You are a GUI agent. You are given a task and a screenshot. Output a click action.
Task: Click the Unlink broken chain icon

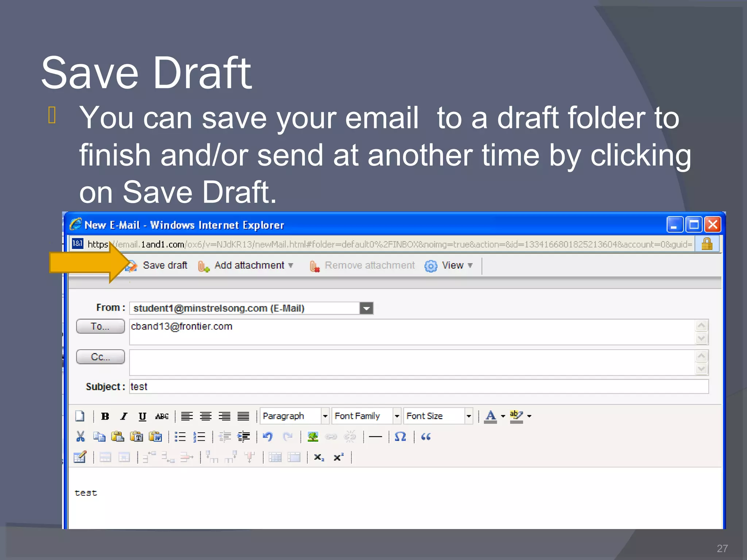click(350, 436)
